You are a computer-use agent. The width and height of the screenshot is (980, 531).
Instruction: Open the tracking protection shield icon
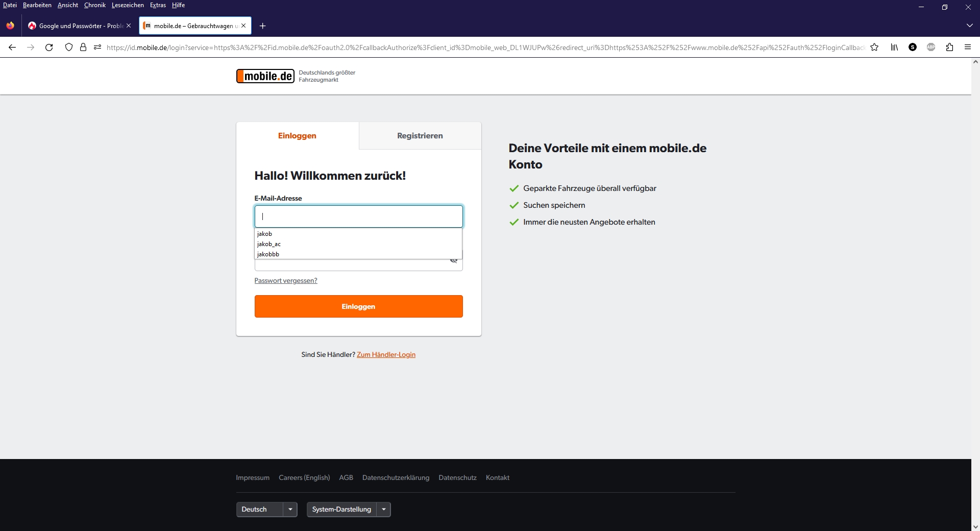(69, 47)
